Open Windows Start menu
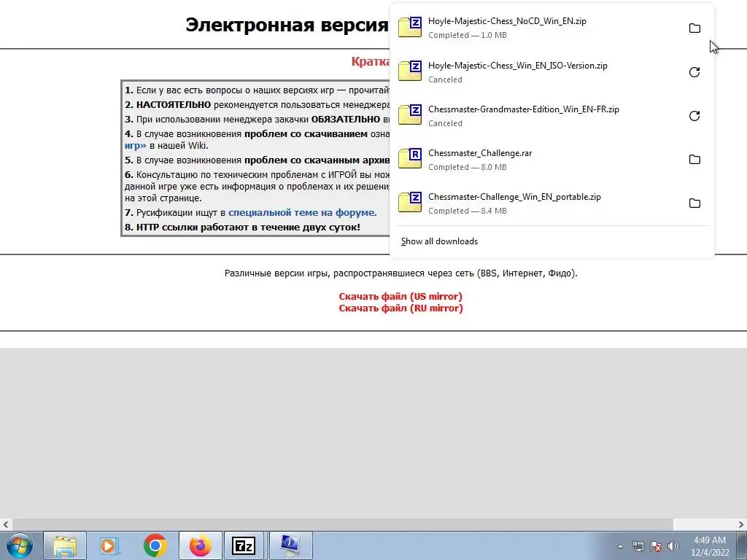The image size is (747, 560). point(20,545)
